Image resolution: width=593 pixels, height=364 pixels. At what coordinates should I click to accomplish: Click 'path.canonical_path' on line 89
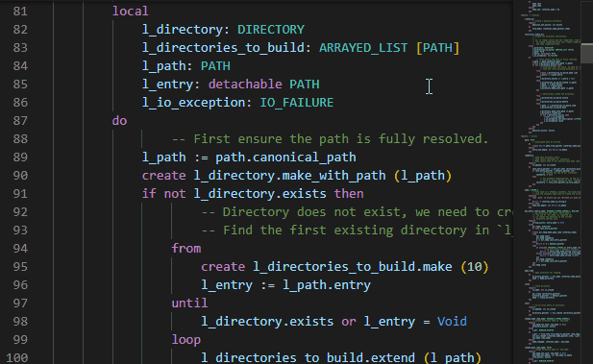[285, 158]
